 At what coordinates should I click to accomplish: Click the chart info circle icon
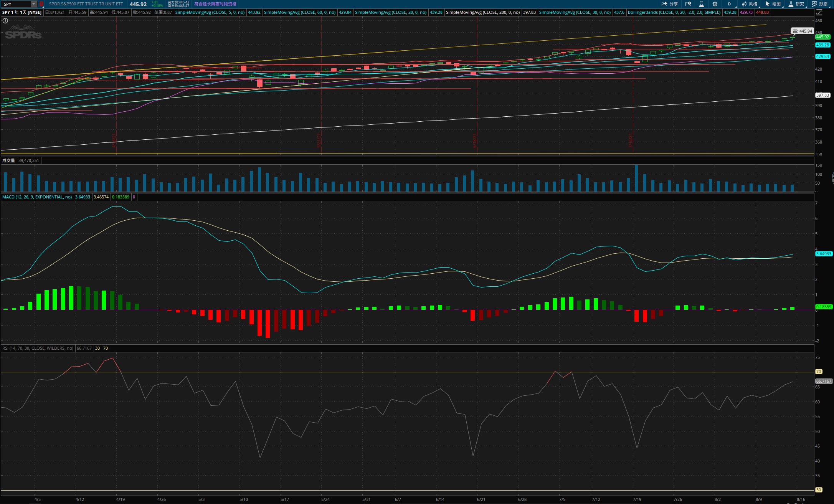click(x=5, y=21)
